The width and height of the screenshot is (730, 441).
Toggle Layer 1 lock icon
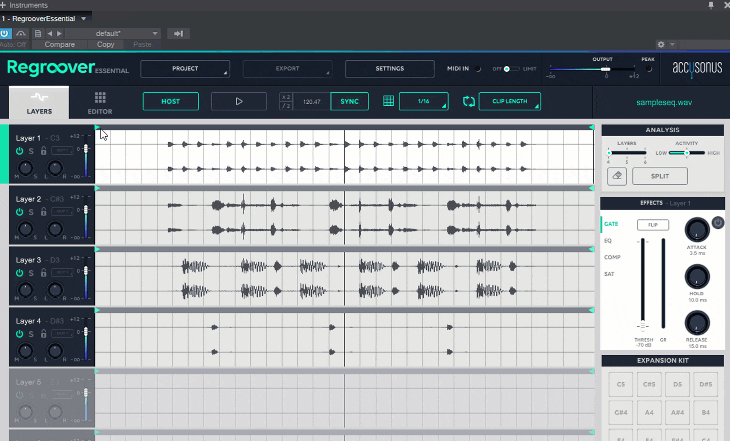pyautogui.click(x=43, y=151)
